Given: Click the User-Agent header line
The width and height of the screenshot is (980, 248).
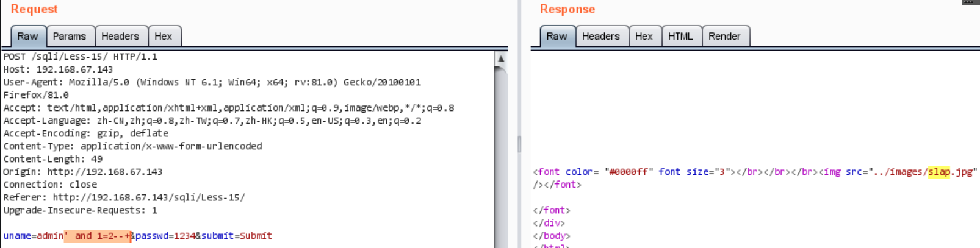Looking at the screenshot, I should 212,82.
